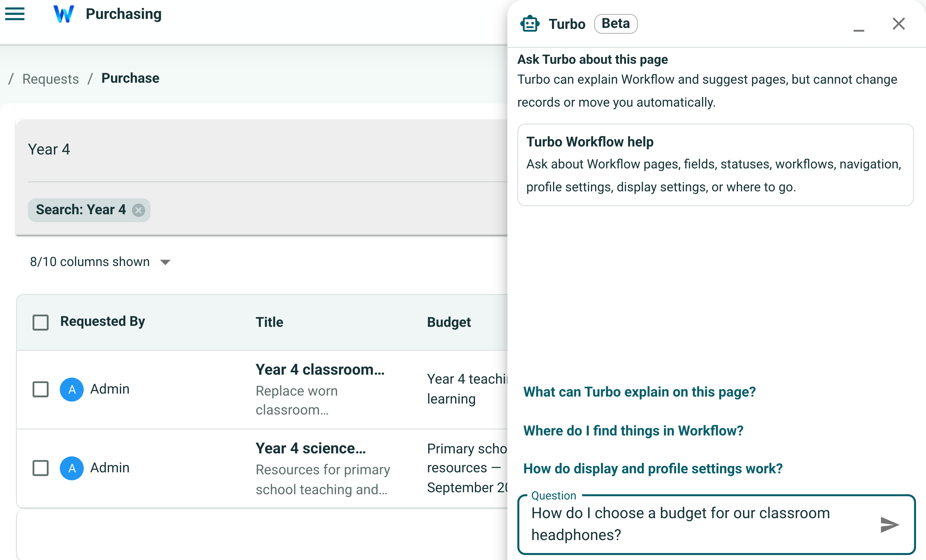926x560 pixels.
Task: Click the Purchase breadcrumb
Action: point(130,78)
